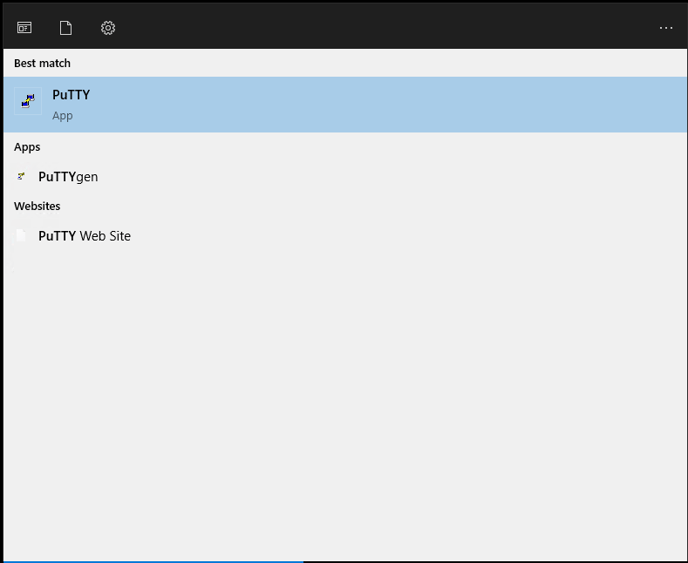Expand the Apps results category header
688x563 pixels.
pyautogui.click(x=27, y=147)
